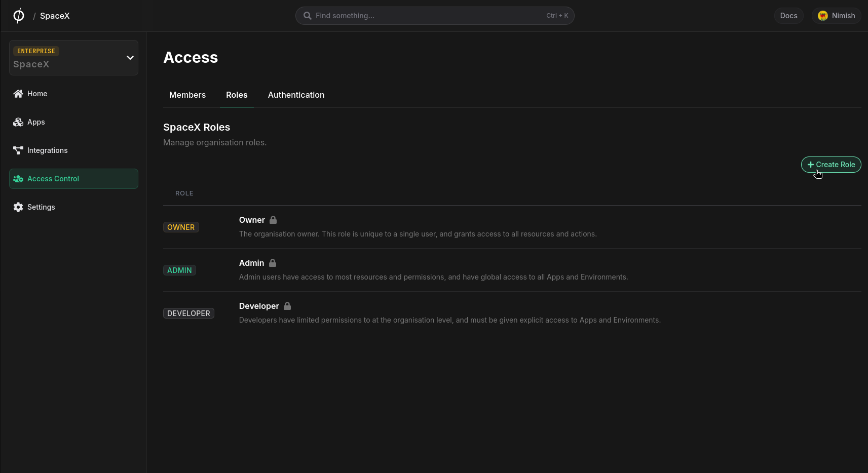This screenshot has width=868, height=473.
Task: Open Apps from the sidebar
Action: click(73, 122)
